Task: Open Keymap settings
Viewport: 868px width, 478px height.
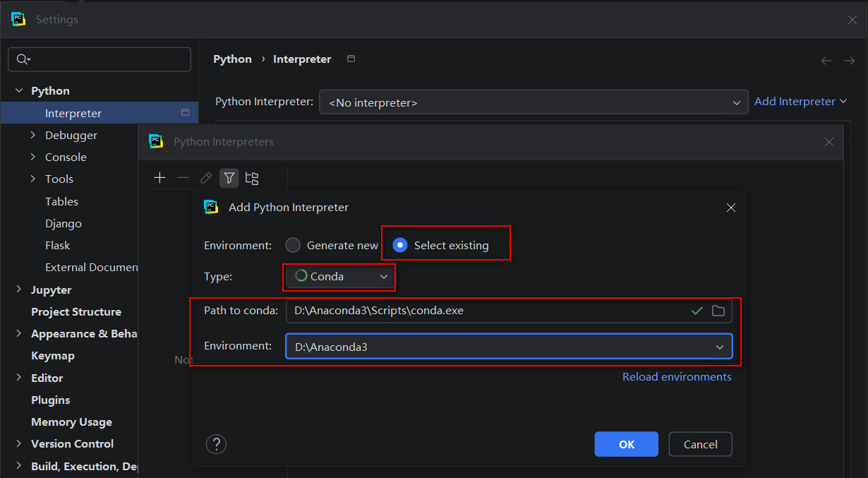Action: 53,355
